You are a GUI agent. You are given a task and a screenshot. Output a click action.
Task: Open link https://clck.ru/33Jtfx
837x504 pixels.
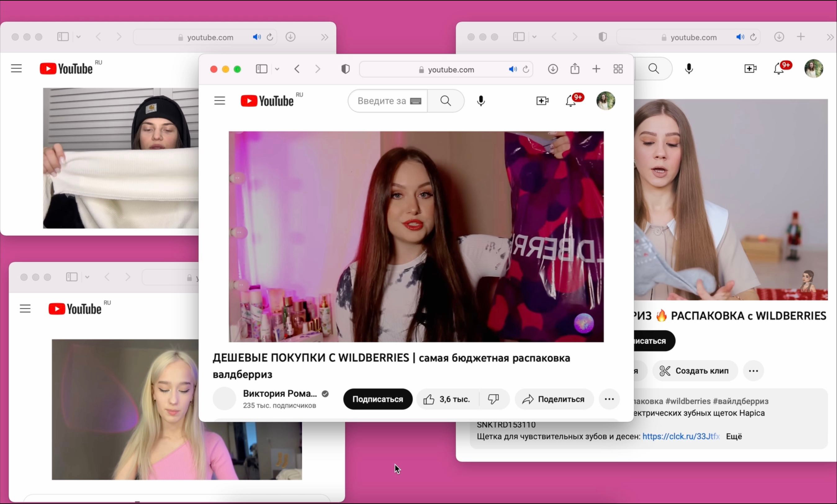pos(681,436)
